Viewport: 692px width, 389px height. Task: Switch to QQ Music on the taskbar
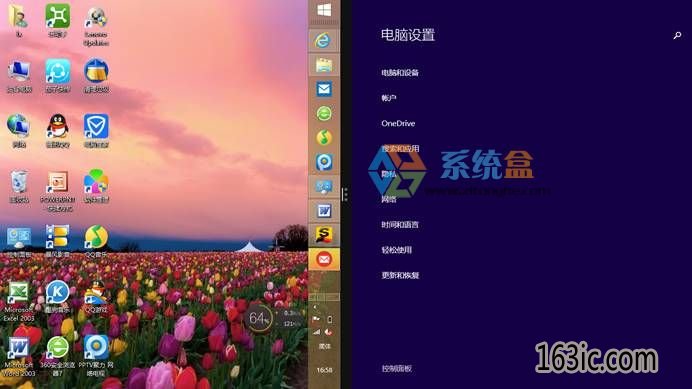pos(324,138)
